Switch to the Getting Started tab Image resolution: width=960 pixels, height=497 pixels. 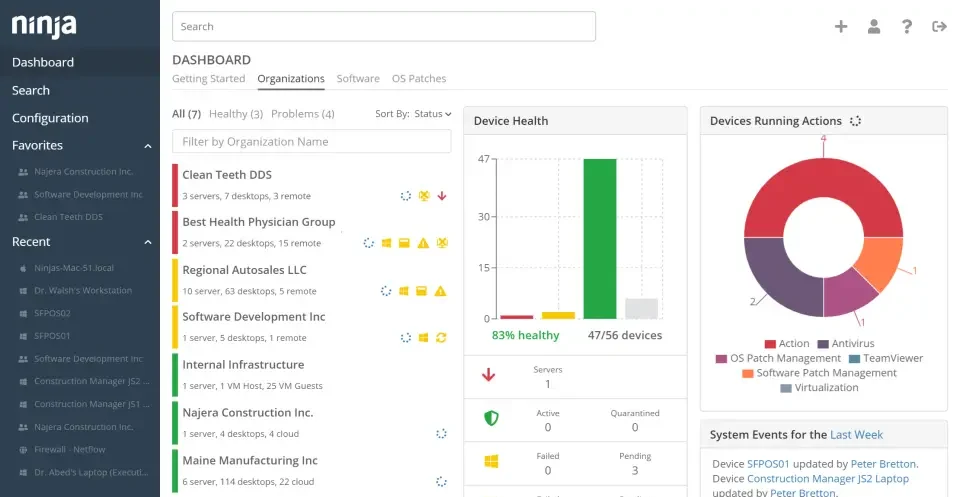coord(208,78)
